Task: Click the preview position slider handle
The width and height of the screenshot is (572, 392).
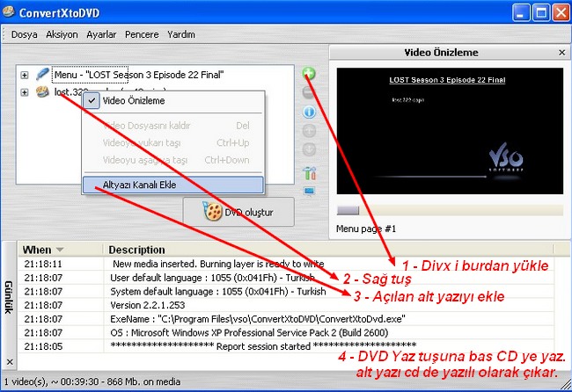Action: point(348,210)
